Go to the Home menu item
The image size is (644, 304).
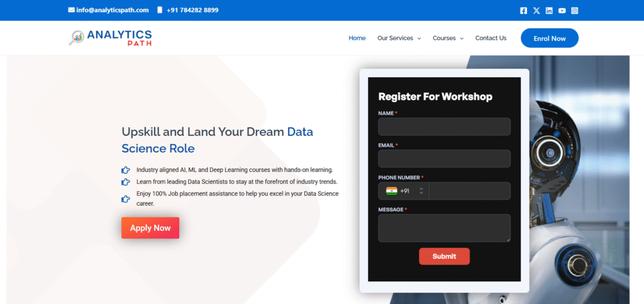(357, 38)
